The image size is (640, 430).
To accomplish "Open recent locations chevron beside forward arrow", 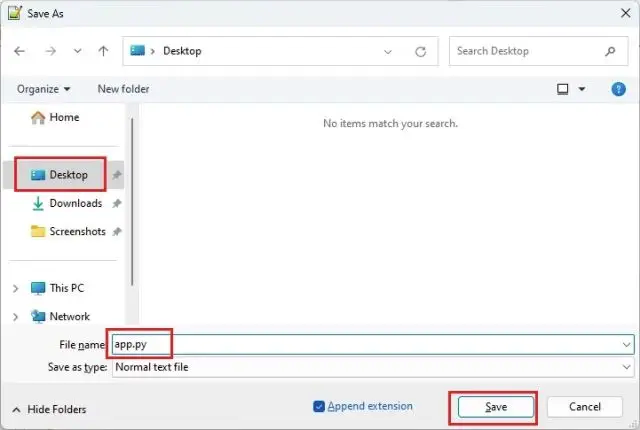I will (x=78, y=51).
